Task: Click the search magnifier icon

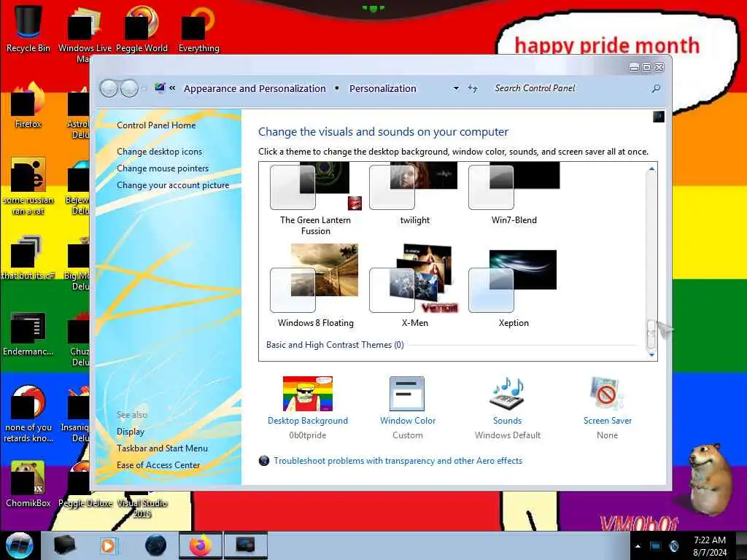Action: (x=656, y=88)
